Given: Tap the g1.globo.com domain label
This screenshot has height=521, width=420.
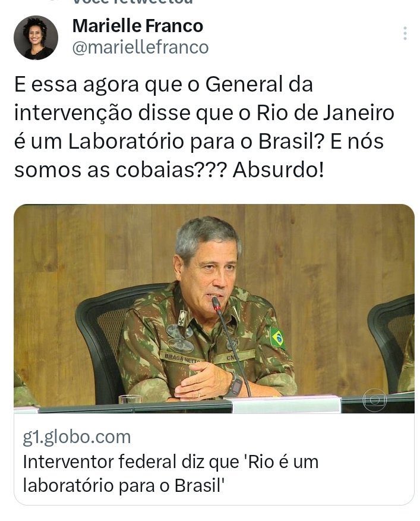Looking at the screenshot, I should [77, 437].
